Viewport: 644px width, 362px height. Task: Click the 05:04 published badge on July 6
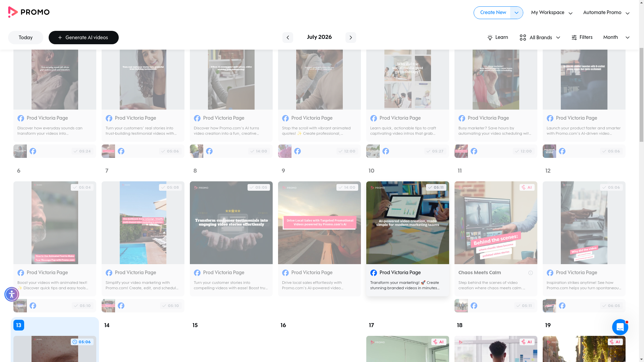[82, 187]
